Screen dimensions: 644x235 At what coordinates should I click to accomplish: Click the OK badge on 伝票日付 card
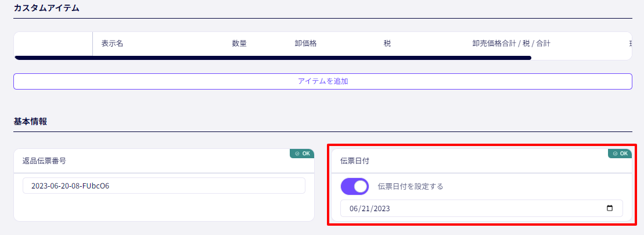point(620,153)
